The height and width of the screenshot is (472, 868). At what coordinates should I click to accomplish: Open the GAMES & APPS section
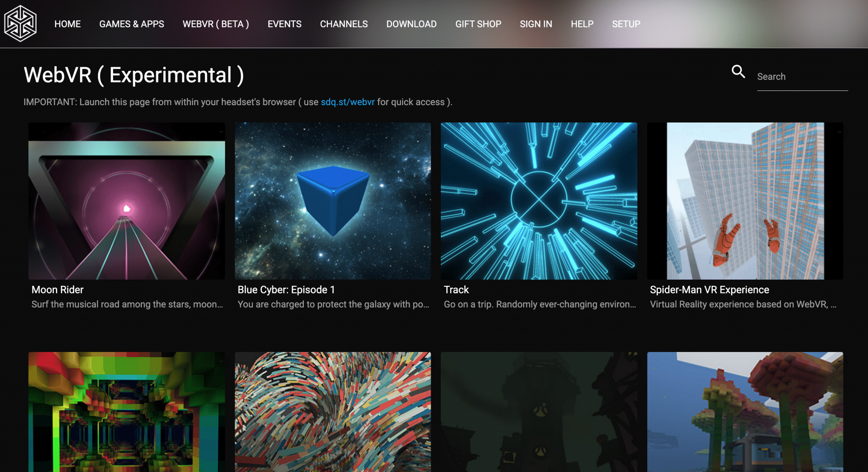(132, 24)
